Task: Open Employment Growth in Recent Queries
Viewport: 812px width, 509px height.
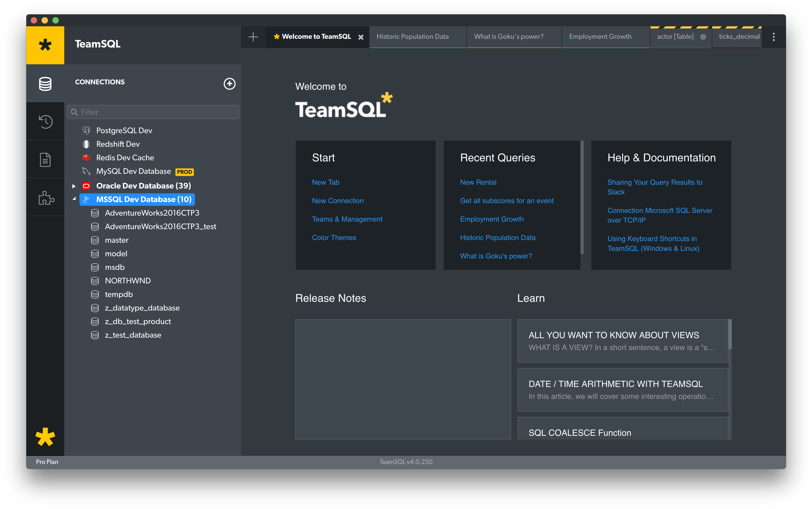Action: pos(492,219)
